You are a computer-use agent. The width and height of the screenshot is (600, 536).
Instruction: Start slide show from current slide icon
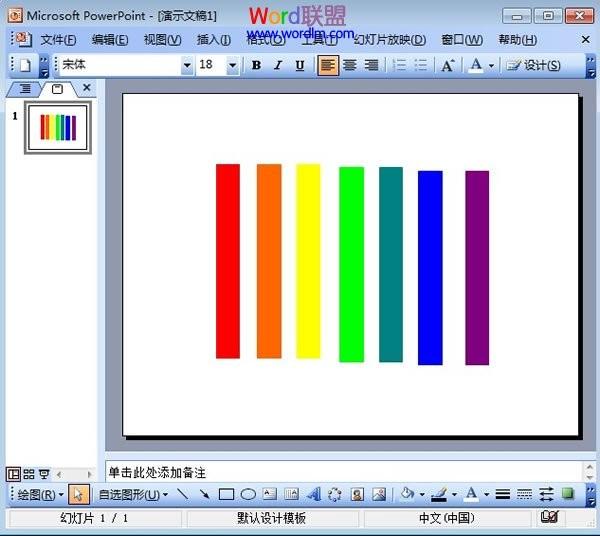click(x=44, y=474)
